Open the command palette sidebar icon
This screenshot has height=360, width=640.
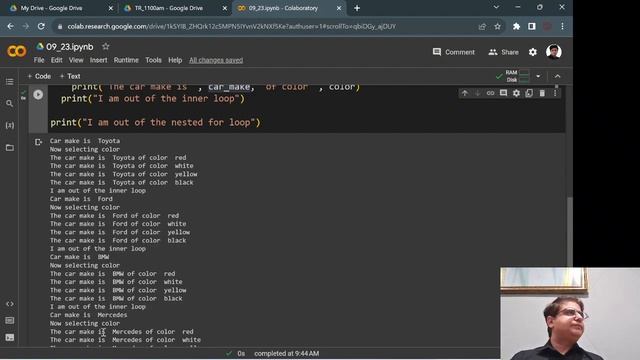[9, 321]
